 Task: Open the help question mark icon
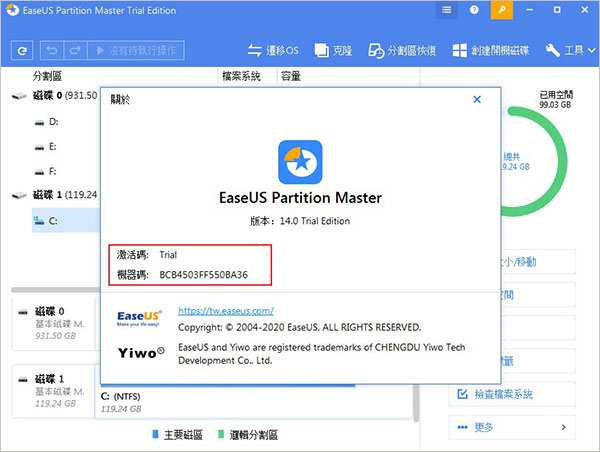click(474, 10)
